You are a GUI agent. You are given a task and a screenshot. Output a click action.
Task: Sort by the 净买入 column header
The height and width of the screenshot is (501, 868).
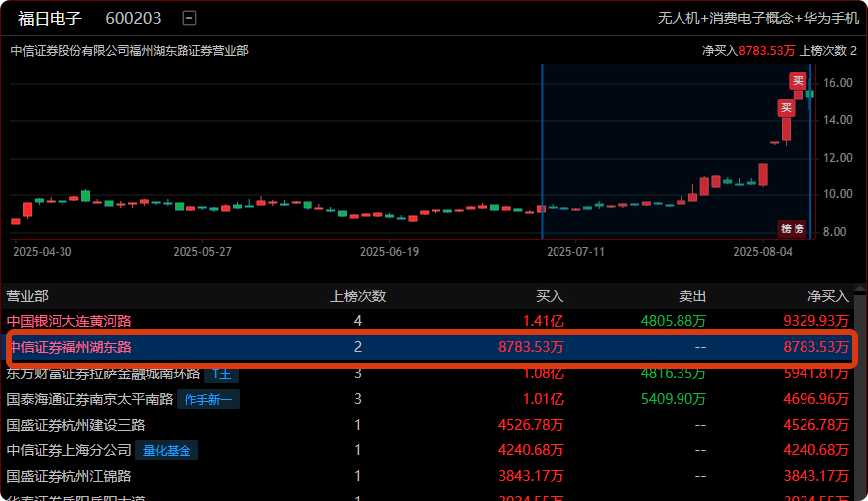click(828, 296)
